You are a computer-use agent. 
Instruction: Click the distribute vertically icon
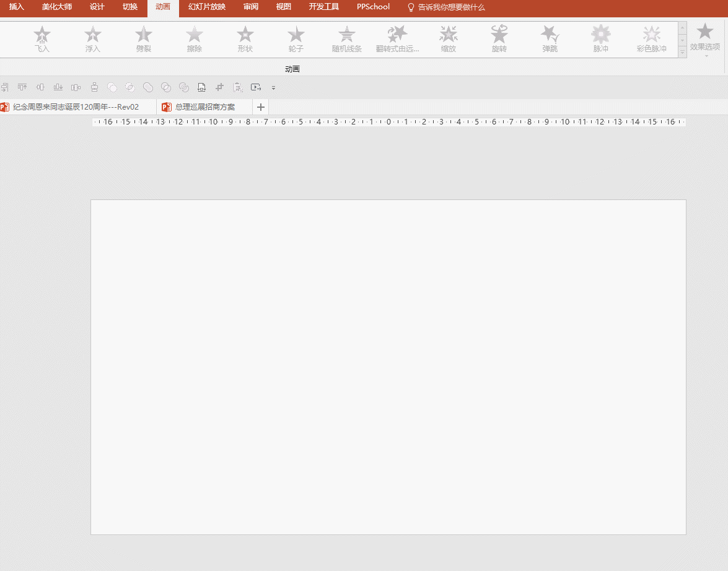(94, 87)
